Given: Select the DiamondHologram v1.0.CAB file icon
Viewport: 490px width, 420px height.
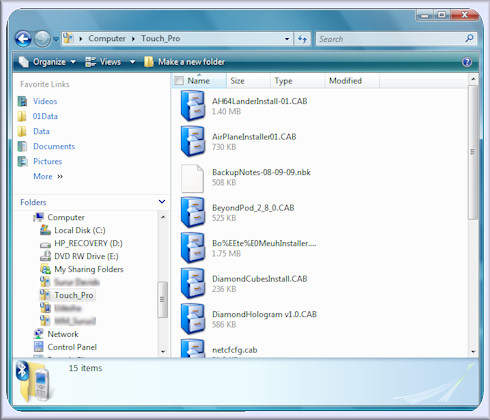Looking at the screenshot, I should click(x=193, y=319).
